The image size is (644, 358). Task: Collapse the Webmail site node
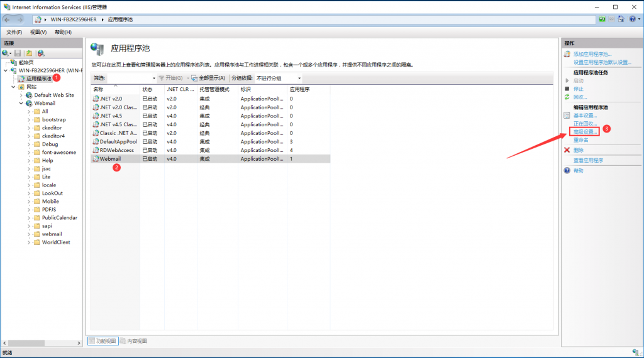click(21, 104)
